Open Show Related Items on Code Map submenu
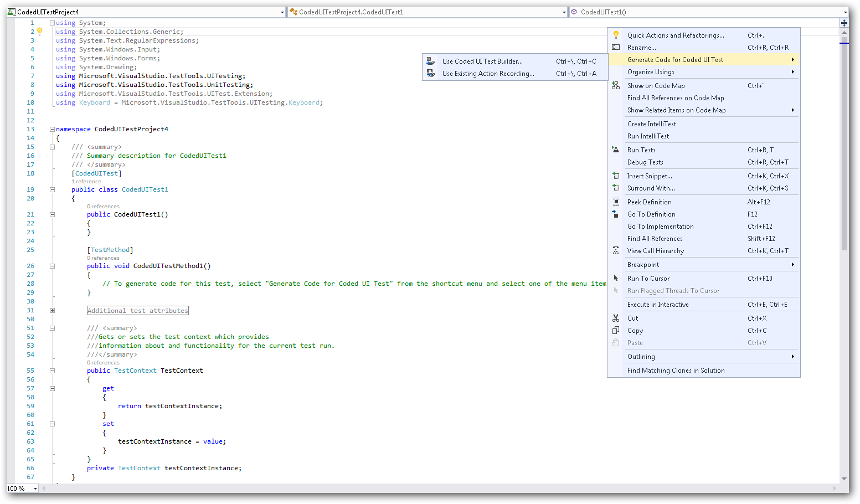Image resolution: width=860 pixels, height=504 pixels. tap(704, 110)
